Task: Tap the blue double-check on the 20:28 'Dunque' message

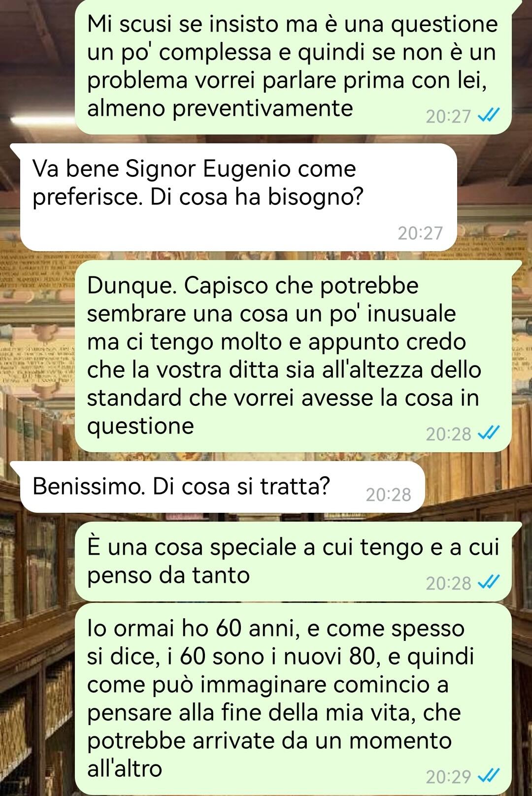Action: [x=489, y=433]
